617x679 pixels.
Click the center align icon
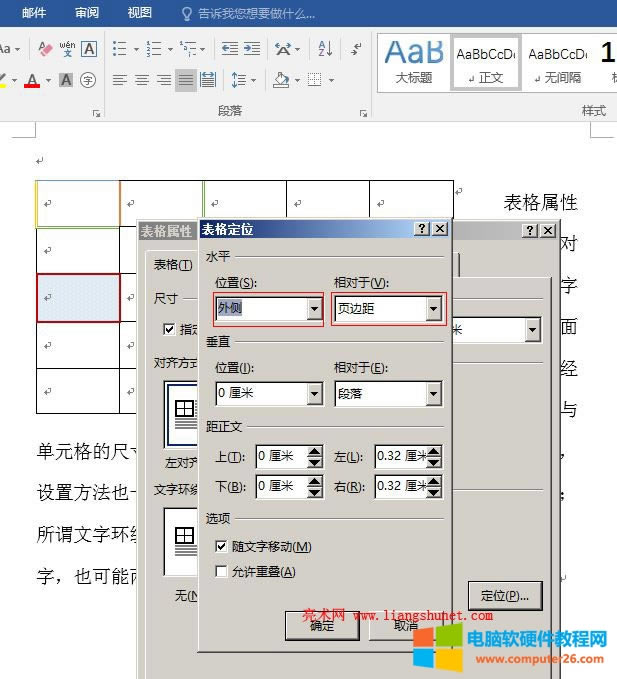point(142,80)
